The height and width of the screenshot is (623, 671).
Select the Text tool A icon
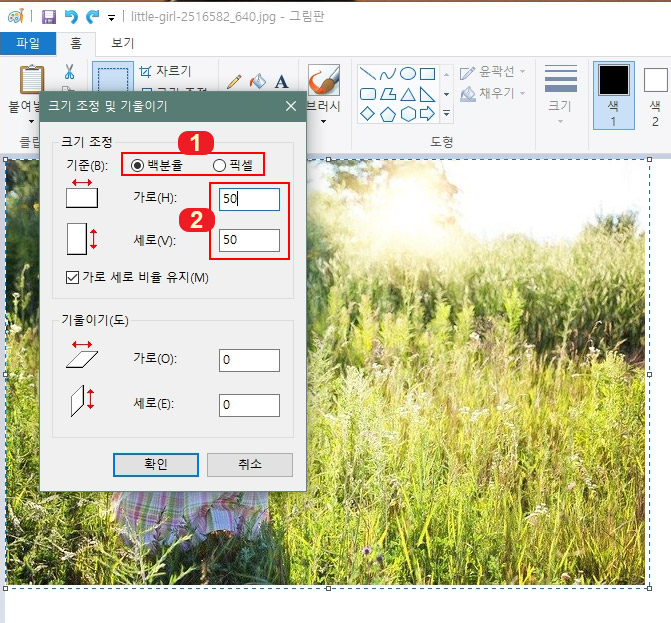pos(281,81)
